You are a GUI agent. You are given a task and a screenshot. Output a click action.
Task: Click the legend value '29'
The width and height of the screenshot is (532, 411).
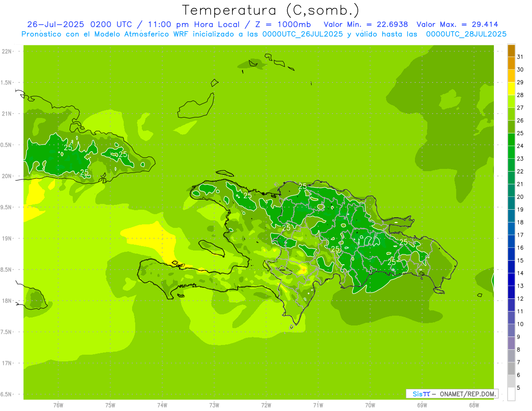520,82
